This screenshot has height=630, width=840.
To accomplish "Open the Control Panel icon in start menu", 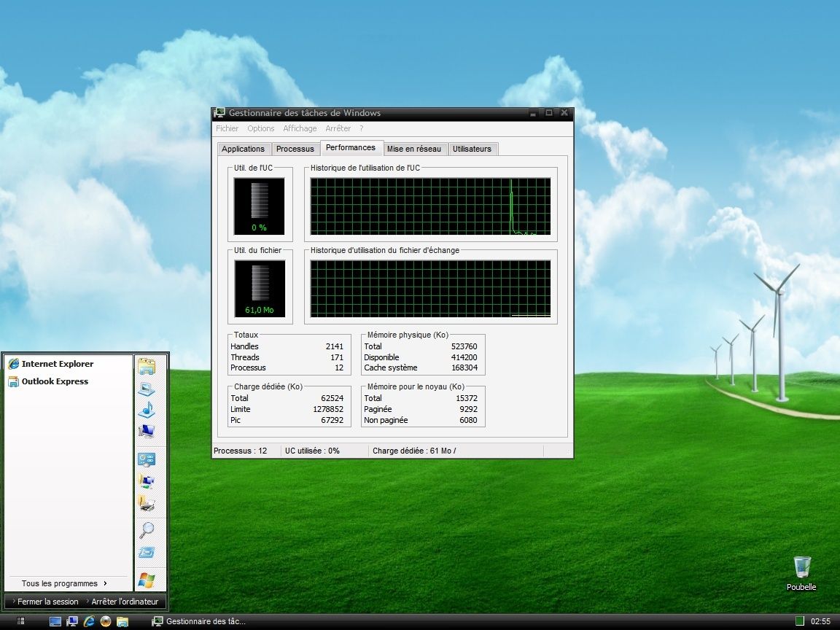I will tap(147, 459).
